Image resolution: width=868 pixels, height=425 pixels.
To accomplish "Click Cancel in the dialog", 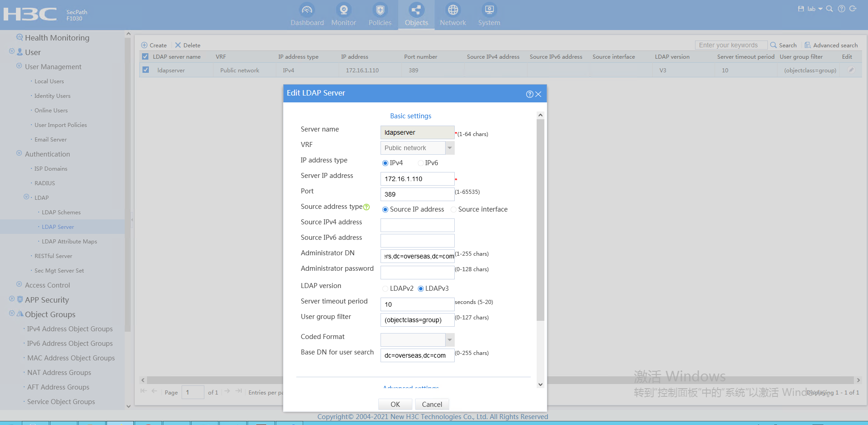I will (x=432, y=404).
